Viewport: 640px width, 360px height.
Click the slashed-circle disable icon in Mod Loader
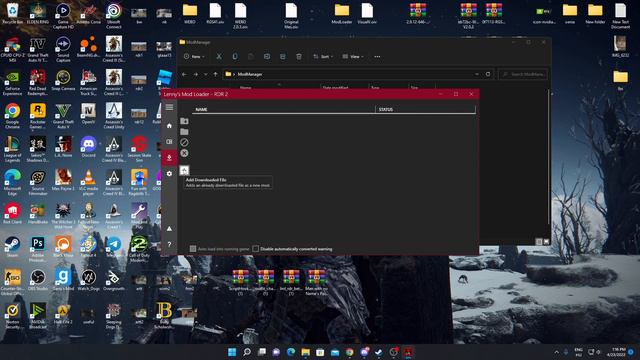(184, 142)
